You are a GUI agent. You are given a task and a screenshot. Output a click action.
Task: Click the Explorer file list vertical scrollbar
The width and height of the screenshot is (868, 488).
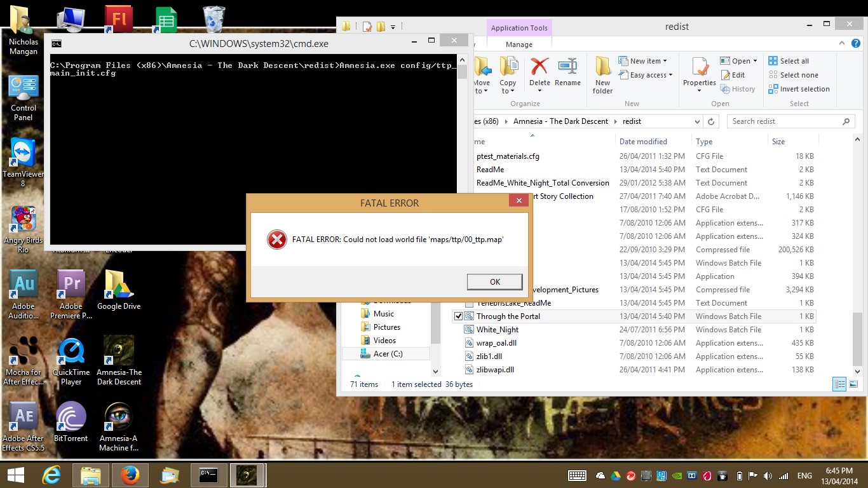[x=857, y=255]
